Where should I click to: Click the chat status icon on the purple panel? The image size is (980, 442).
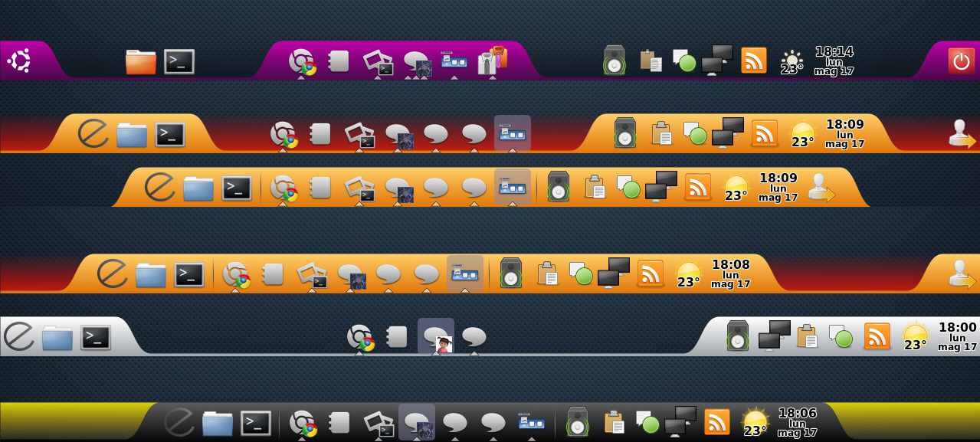click(x=684, y=61)
